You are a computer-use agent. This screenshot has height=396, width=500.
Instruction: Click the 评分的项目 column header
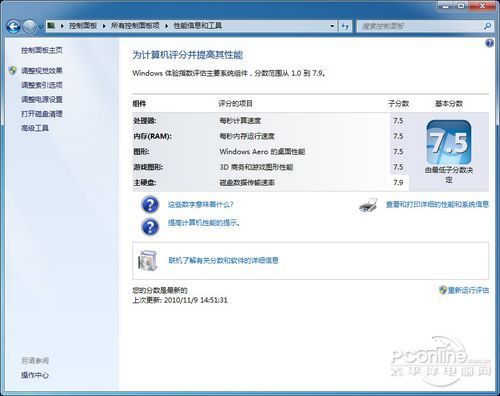pos(235,104)
